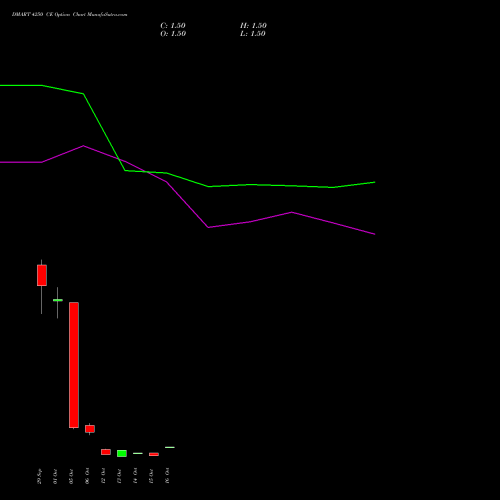Click the close value C: 1.50
Viewport: 500px width, 500px height.
[x=173, y=26]
